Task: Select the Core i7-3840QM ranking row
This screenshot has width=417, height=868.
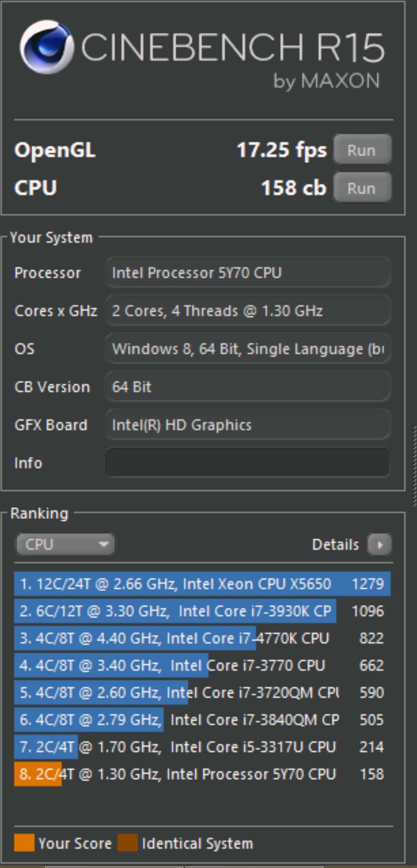Action: [202, 719]
